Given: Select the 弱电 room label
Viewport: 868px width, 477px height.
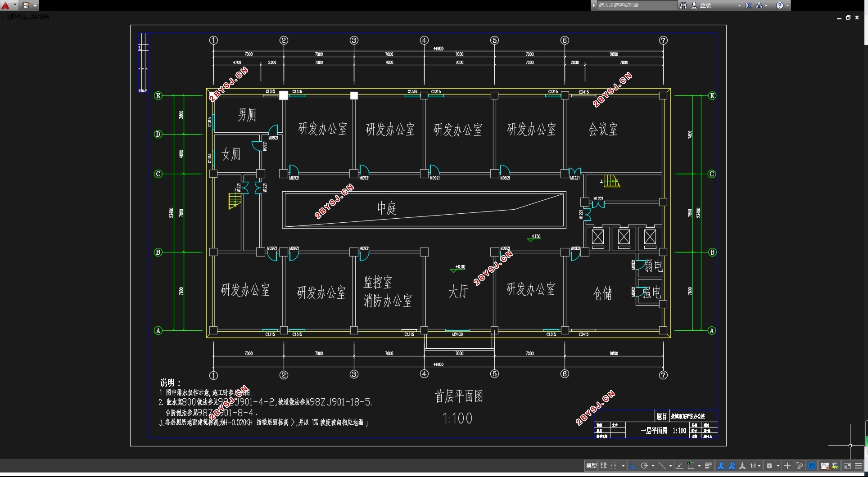Looking at the screenshot, I should (653, 266).
